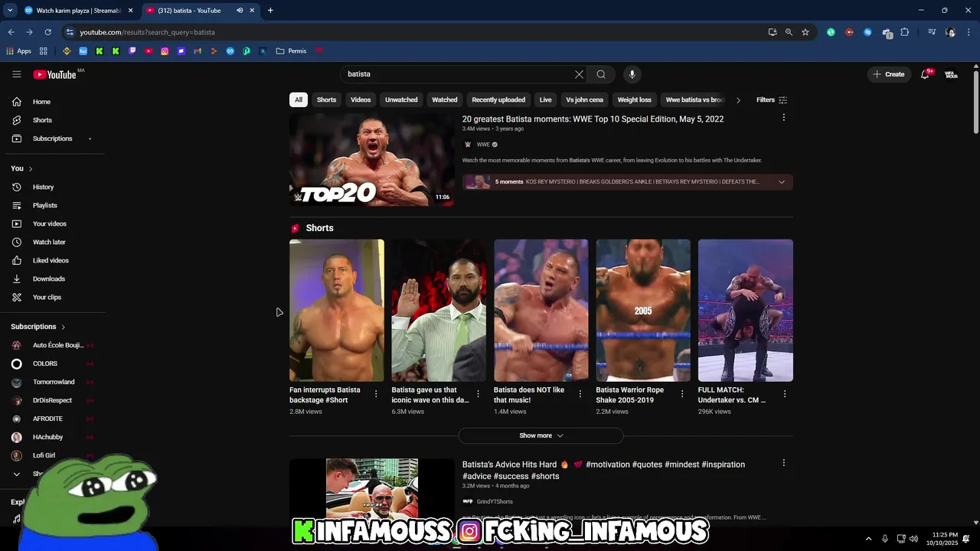Open the Undertaker vs. CM full match short
Image resolution: width=980 pixels, height=551 pixels.
745,310
